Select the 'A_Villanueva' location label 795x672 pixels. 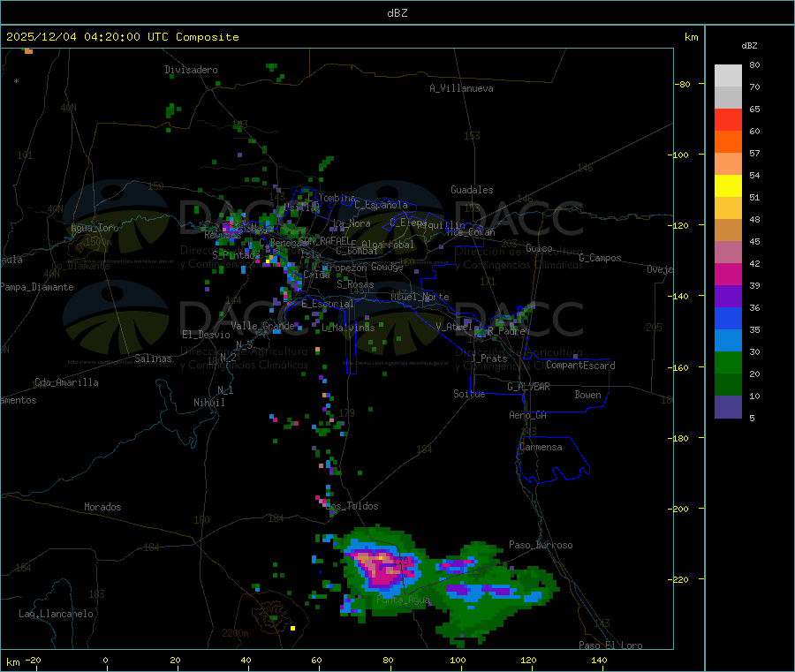click(461, 88)
